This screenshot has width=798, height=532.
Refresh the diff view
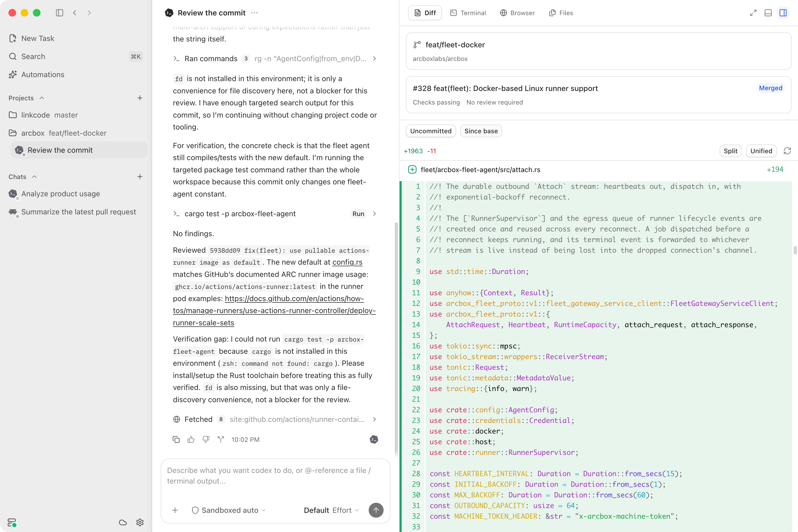tap(787, 151)
